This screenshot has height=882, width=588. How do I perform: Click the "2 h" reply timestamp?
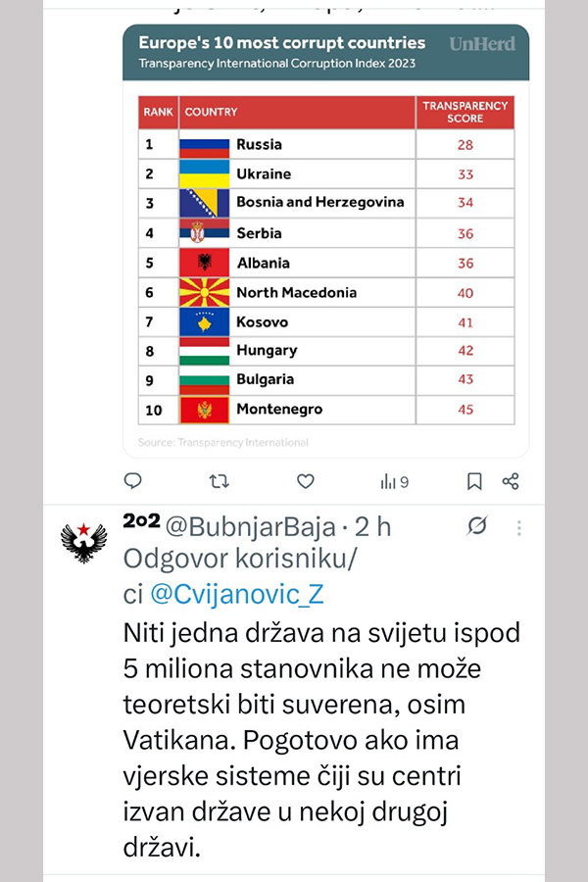pos(373,527)
